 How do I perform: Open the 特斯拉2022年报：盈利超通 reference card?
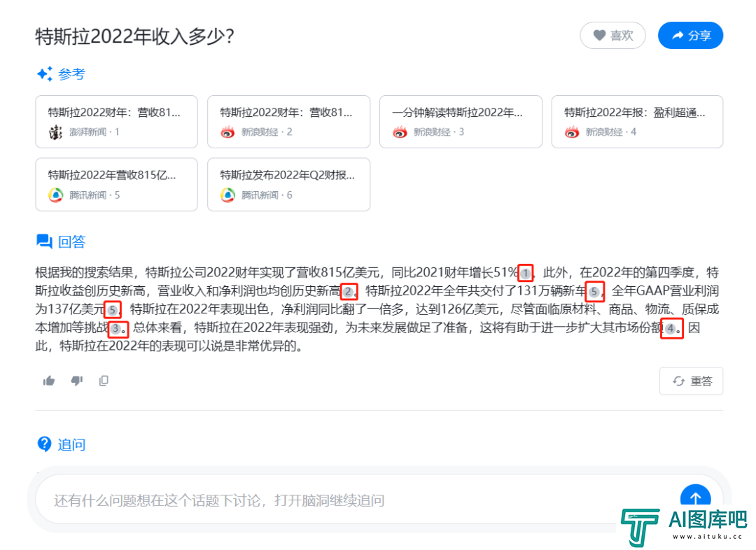[638, 122]
